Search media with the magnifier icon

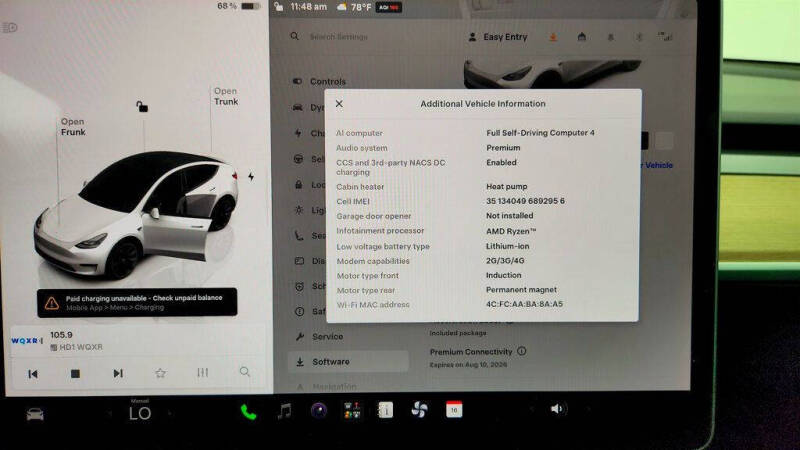[245, 371]
